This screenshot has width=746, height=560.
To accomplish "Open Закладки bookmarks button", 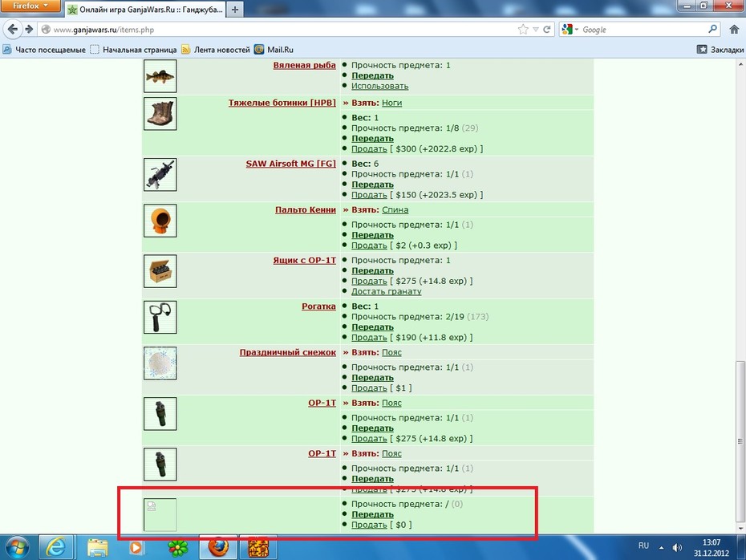I will (x=720, y=50).
